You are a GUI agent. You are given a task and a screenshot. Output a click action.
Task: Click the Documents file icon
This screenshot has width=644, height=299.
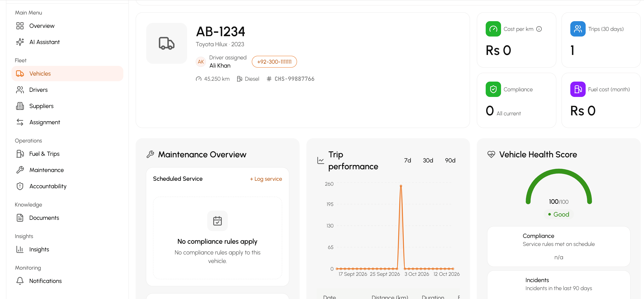tap(20, 218)
